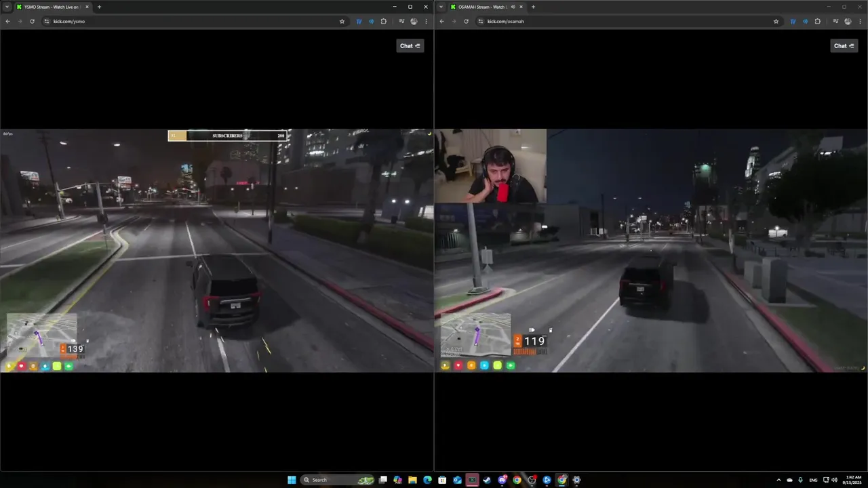The width and height of the screenshot is (868, 488).
Task: Bookmark the kick.com/ysmo page with star
Action: 342,21
